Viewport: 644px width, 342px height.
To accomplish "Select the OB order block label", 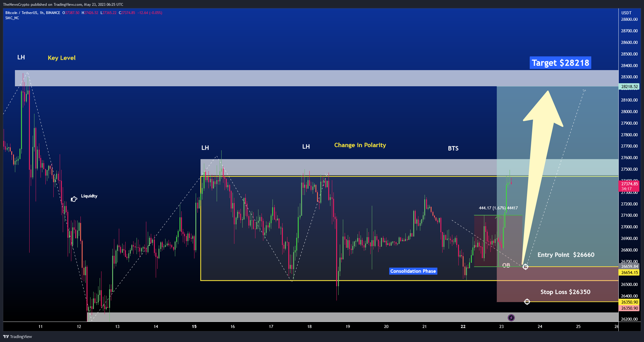I will (506, 265).
